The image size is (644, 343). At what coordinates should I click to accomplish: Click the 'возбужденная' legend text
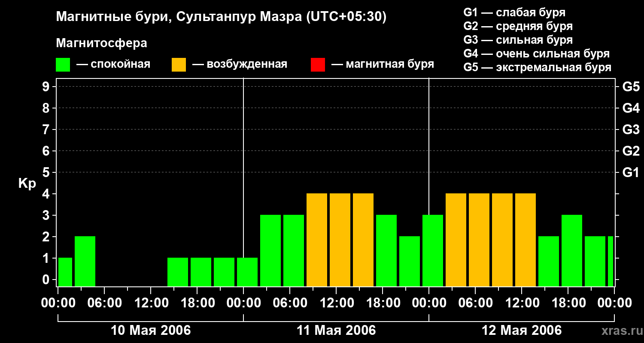coord(247,65)
